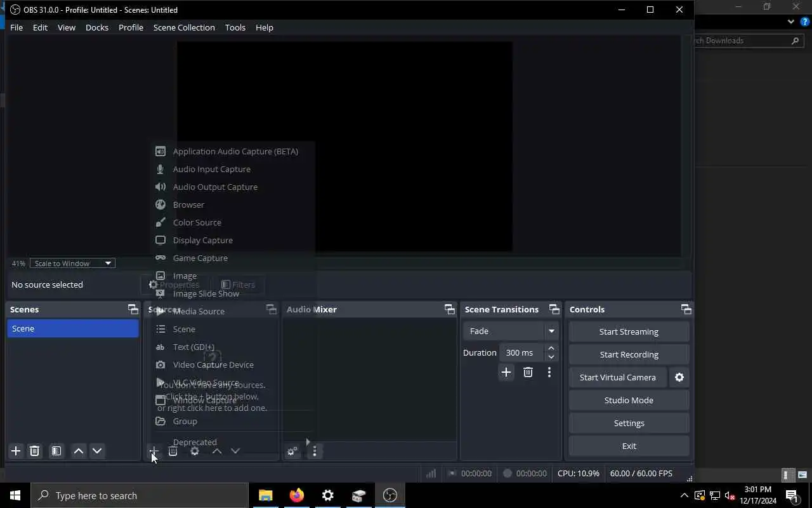The height and width of the screenshot is (508, 812).
Task: Open Audio Mixer three-dot menu
Action: 315,451
